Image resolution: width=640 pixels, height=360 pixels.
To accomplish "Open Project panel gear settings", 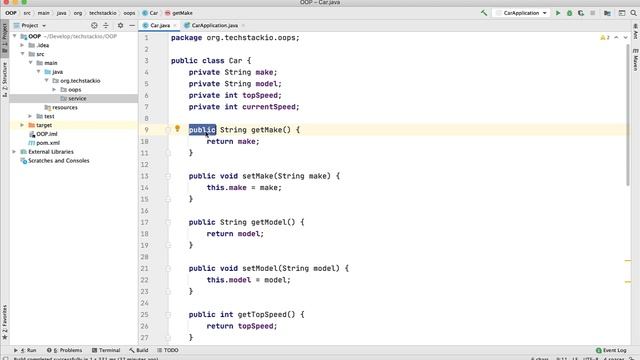I will 120,25.
